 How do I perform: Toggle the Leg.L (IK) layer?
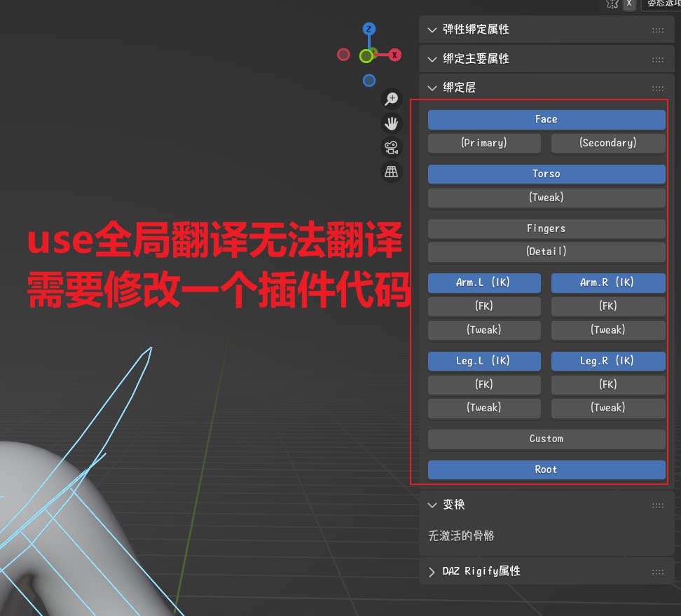click(484, 361)
